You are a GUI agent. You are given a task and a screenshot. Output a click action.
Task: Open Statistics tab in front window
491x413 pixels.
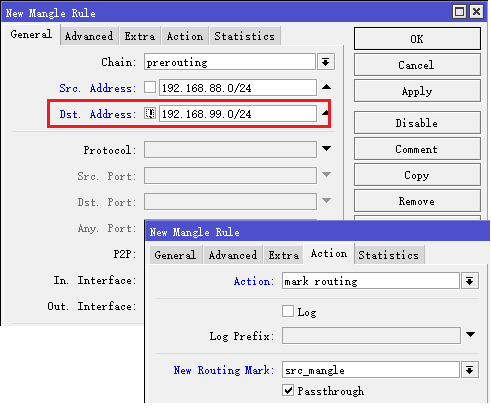click(389, 255)
